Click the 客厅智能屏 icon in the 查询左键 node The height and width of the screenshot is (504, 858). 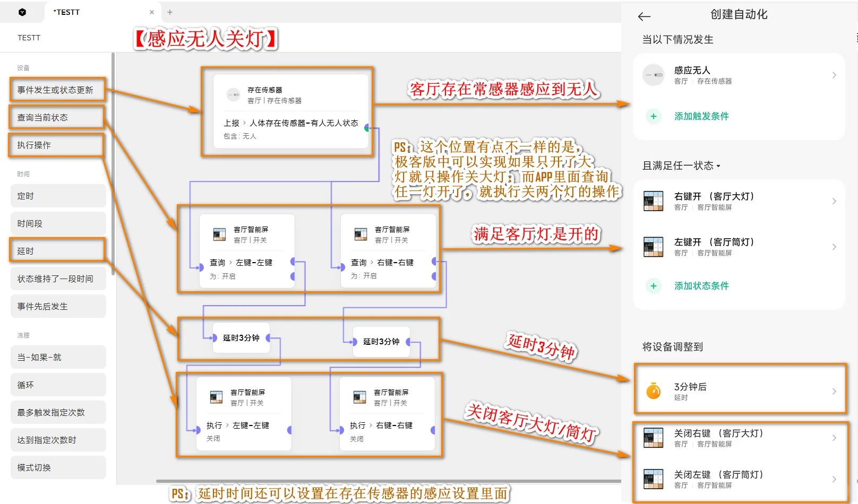tap(220, 233)
